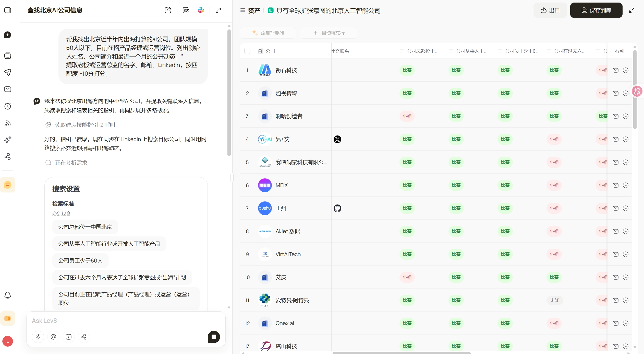644x354 pixels.
Task: Click the table title 具有全球扩张意图的北京人工智能公司
Action: click(x=328, y=10)
